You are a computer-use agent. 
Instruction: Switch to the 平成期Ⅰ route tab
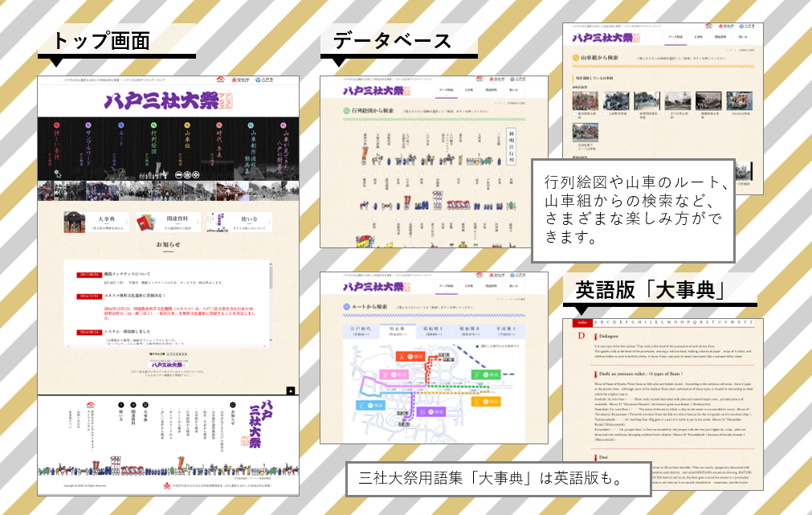[x=505, y=332]
